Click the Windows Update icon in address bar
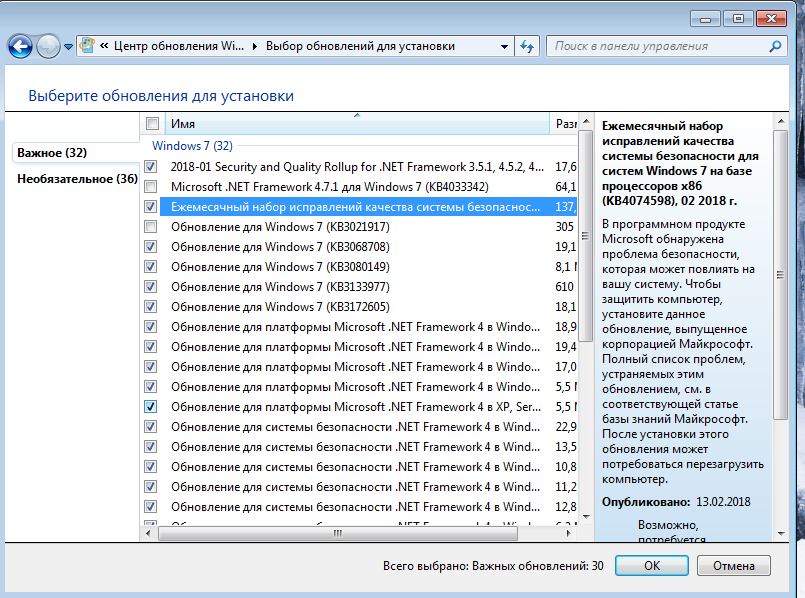The width and height of the screenshot is (805, 598). (x=88, y=46)
